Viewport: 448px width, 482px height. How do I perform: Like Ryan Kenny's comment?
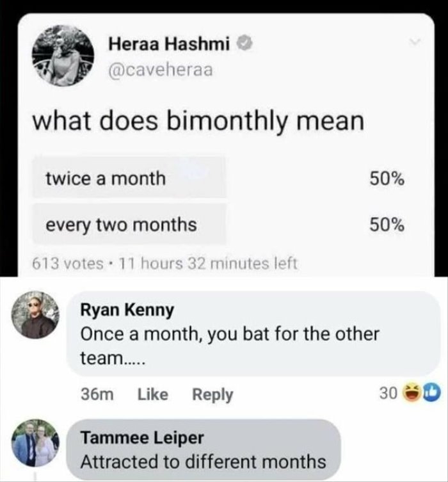pyautogui.click(x=153, y=394)
